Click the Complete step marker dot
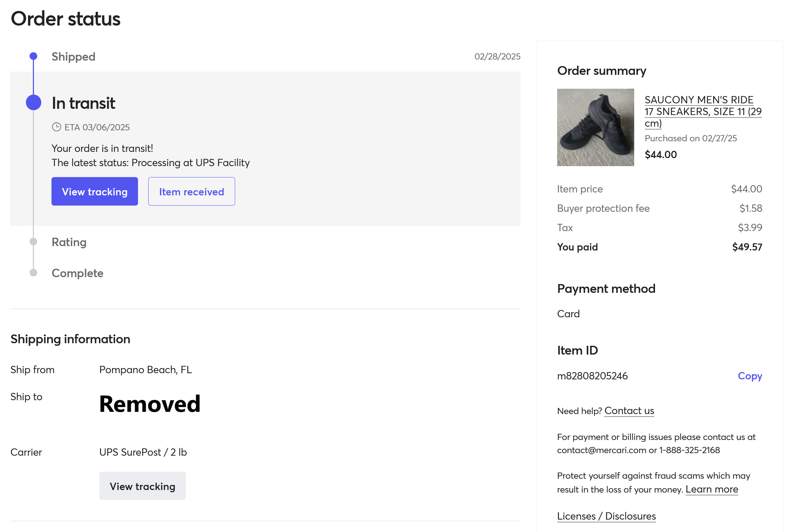Screen dimensions: 789x532 (33, 273)
